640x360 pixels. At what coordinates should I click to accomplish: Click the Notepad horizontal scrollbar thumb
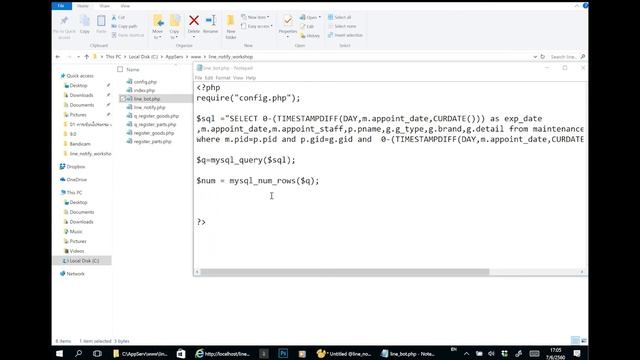[x=345, y=271]
